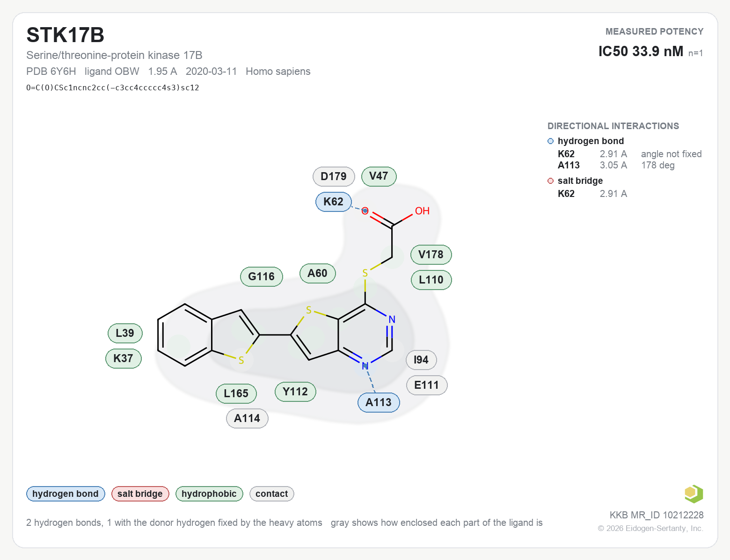Click the KKB MR_ID 10212228 text
The width and height of the screenshot is (730, 560).
click(x=657, y=515)
